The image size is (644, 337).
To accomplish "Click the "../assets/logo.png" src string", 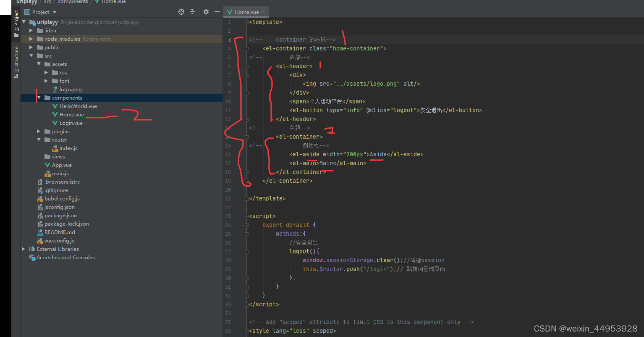I will [367, 84].
